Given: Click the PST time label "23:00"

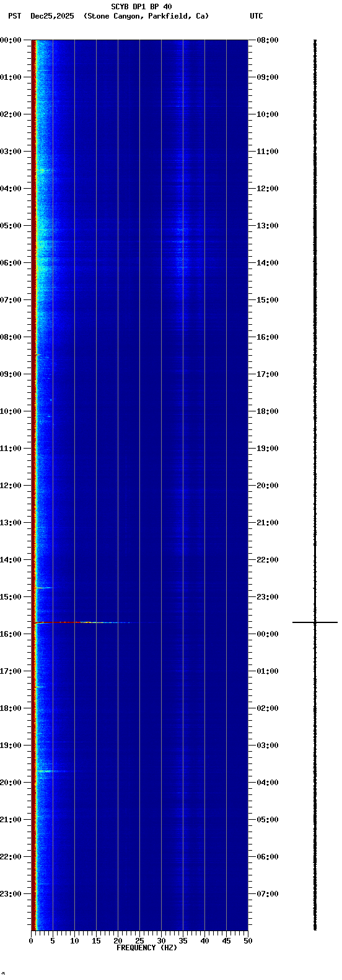Looking at the screenshot, I should (11, 894).
